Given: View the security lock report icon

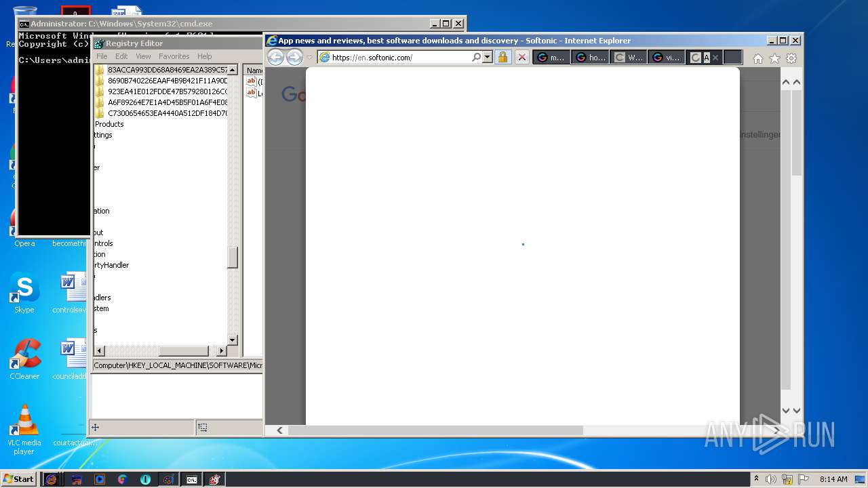Looking at the screenshot, I should 502,58.
